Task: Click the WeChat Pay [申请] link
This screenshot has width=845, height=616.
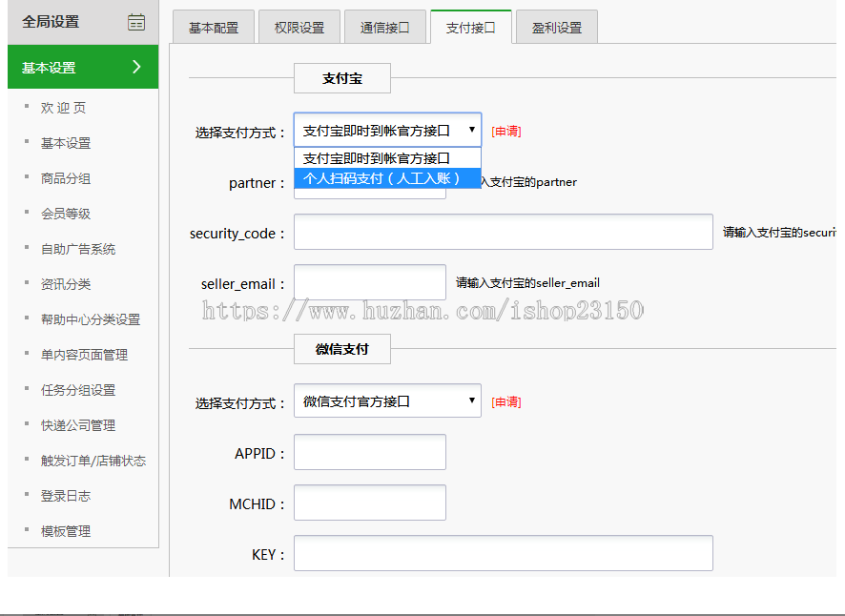Action: point(506,401)
